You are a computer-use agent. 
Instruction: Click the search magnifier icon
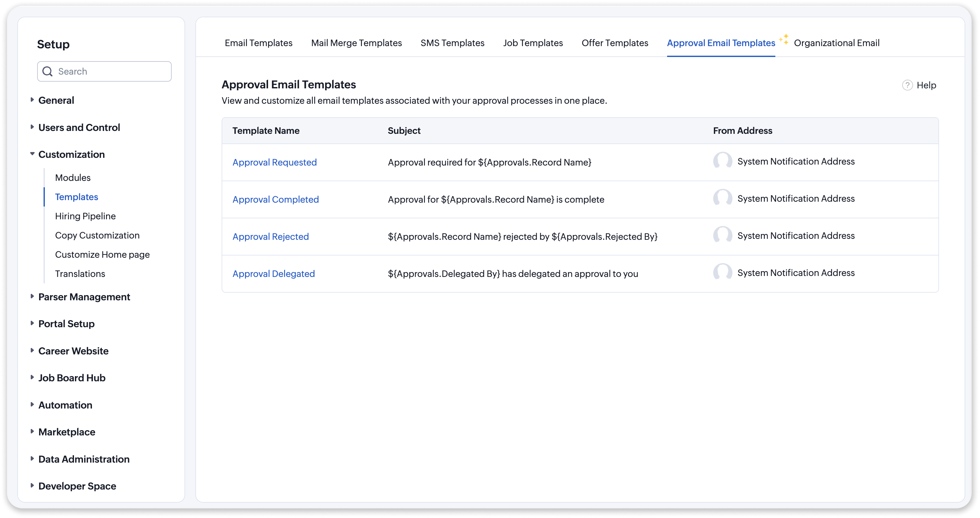click(47, 71)
